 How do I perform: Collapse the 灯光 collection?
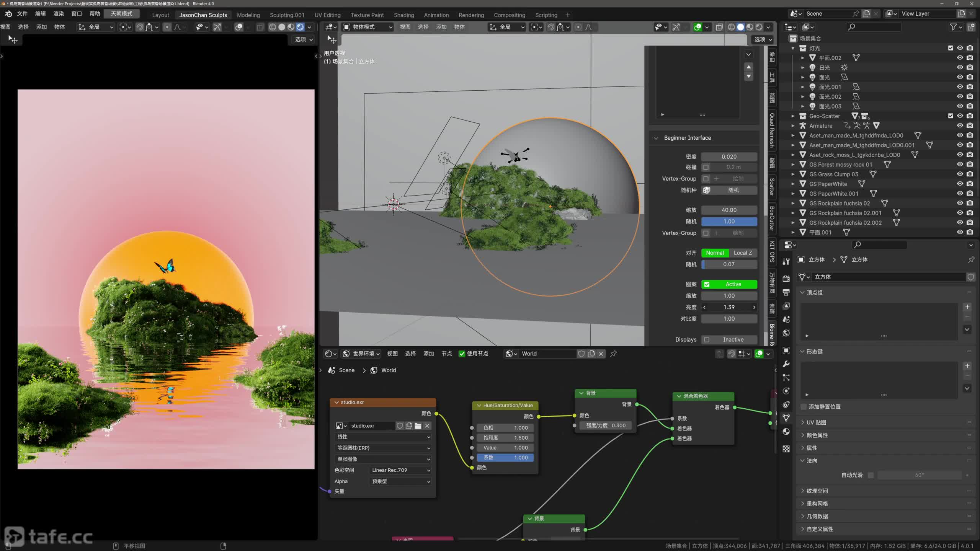[x=793, y=48]
